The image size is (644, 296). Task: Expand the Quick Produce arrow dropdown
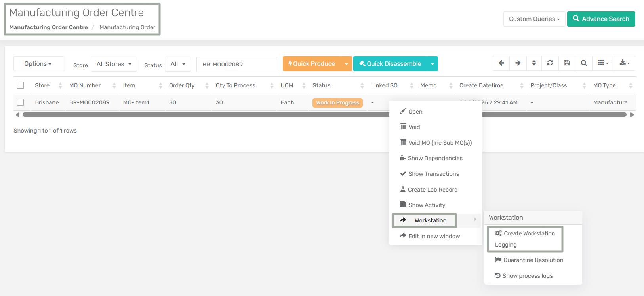click(x=347, y=64)
